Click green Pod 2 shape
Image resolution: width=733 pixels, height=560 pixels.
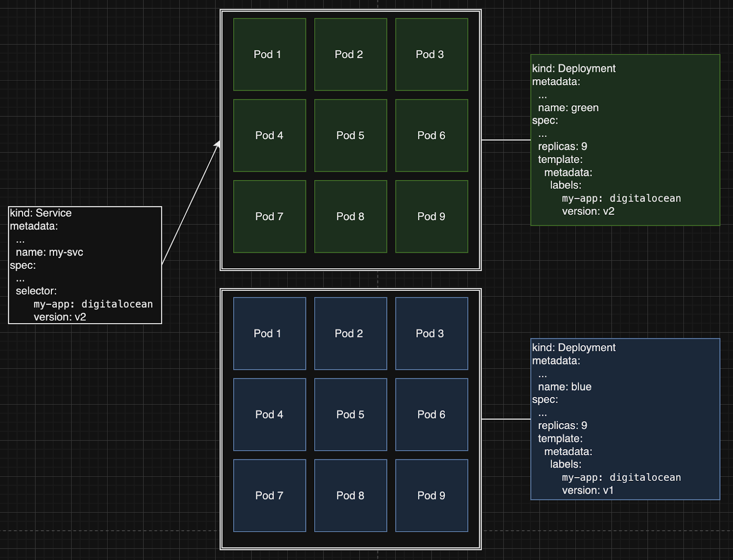pos(350,54)
